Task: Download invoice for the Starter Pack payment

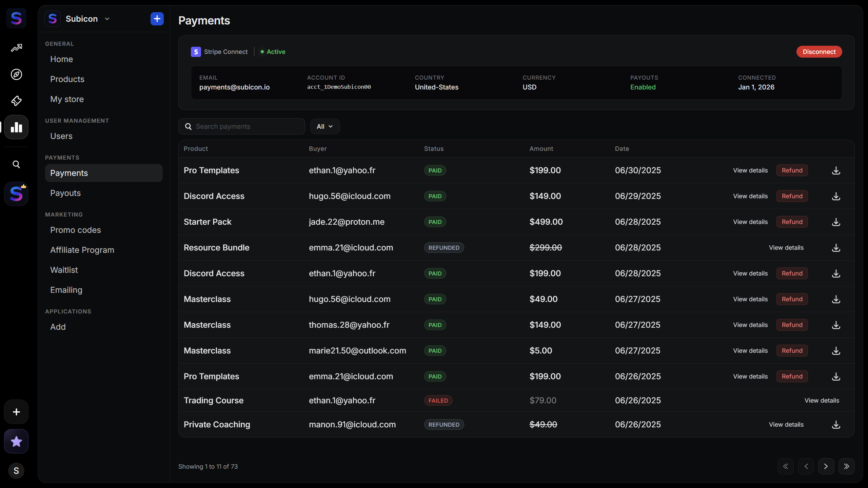Action: tap(836, 222)
